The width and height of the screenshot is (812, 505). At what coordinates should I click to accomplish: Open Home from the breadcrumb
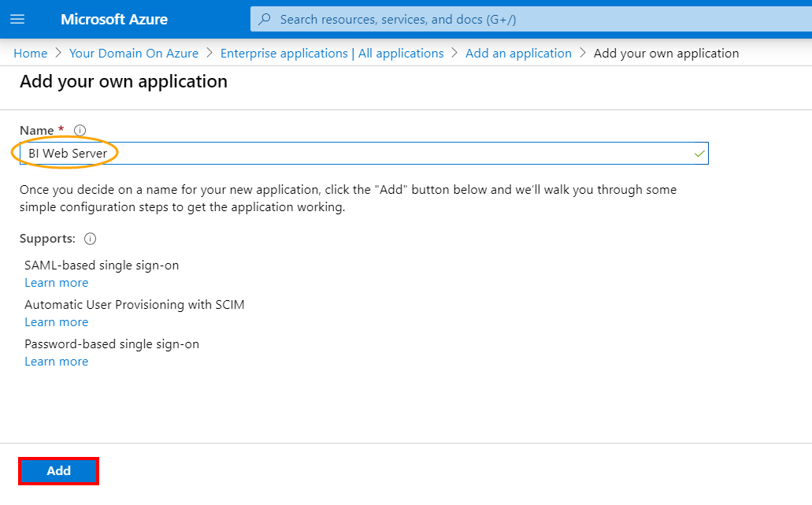click(x=30, y=53)
